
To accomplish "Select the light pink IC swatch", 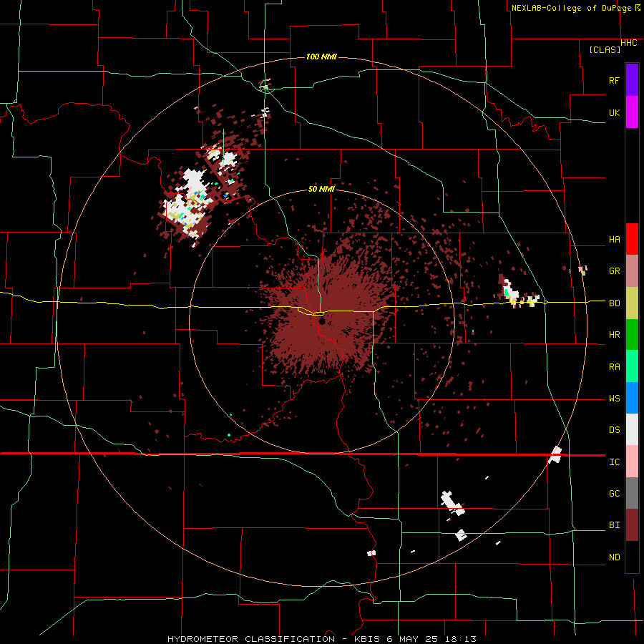I will click(x=632, y=462).
